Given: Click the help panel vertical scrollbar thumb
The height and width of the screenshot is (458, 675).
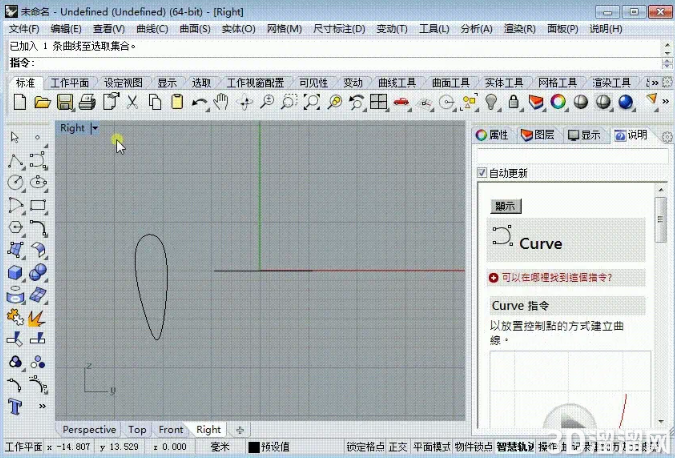Looking at the screenshot, I should tap(660, 220).
